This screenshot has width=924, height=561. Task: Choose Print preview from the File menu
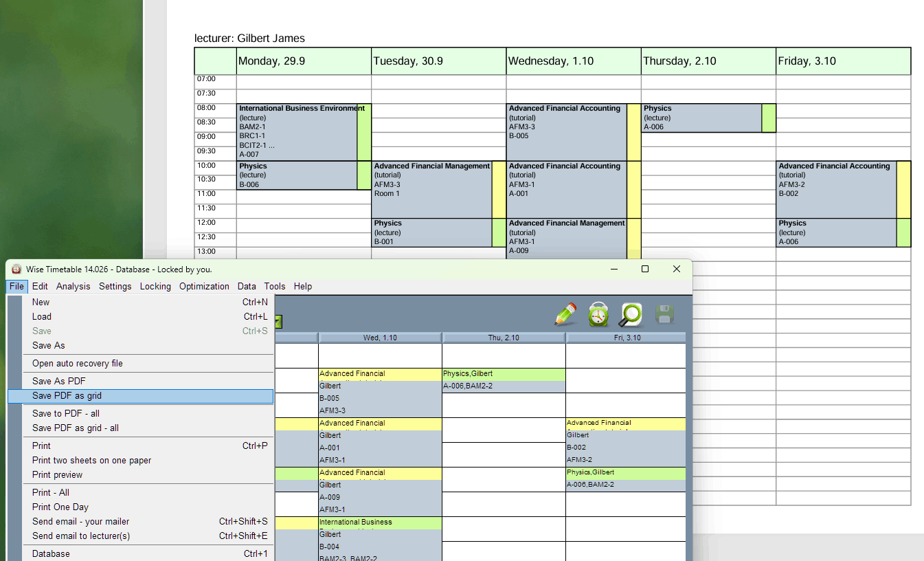click(x=57, y=474)
